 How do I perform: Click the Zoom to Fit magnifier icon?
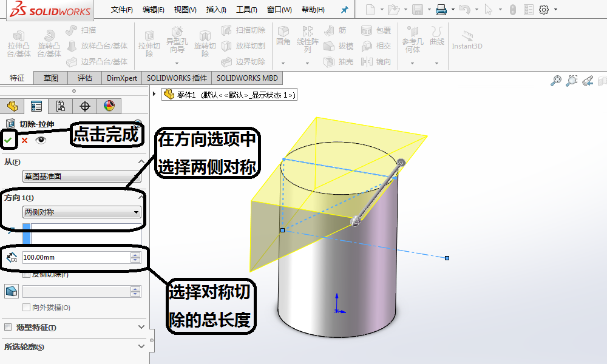click(x=556, y=81)
